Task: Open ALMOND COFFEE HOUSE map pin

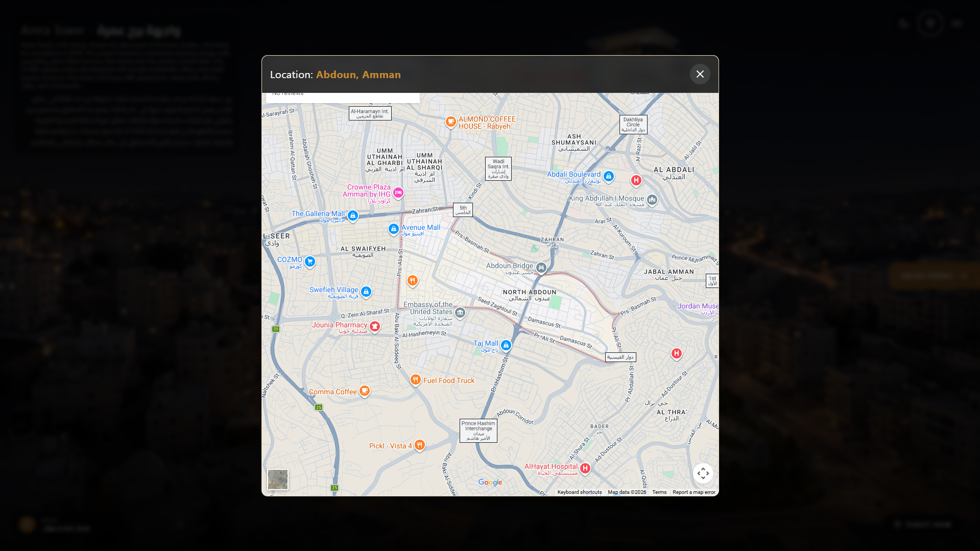Action: coord(450,122)
